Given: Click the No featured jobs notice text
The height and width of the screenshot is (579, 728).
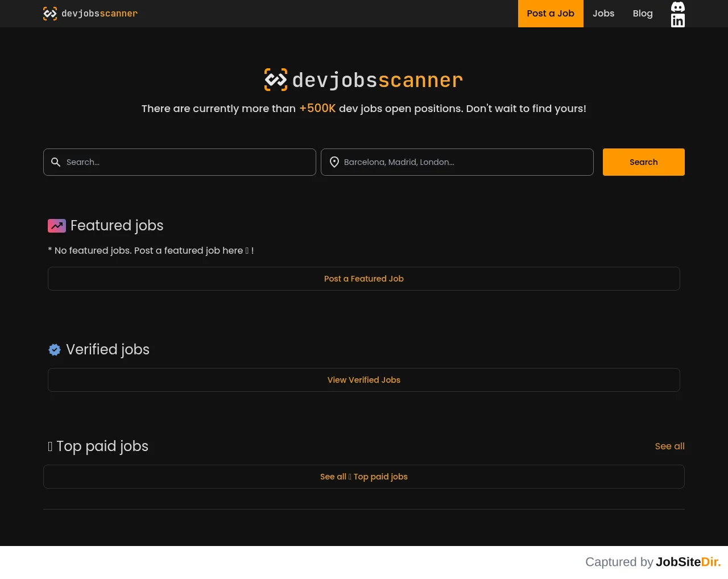Looking at the screenshot, I should click(151, 251).
